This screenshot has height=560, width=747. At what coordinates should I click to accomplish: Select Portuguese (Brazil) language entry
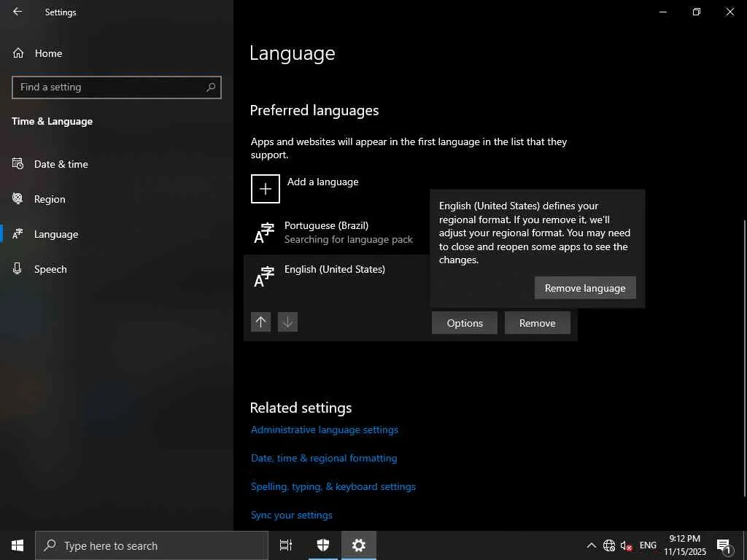[x=336, y=233]
